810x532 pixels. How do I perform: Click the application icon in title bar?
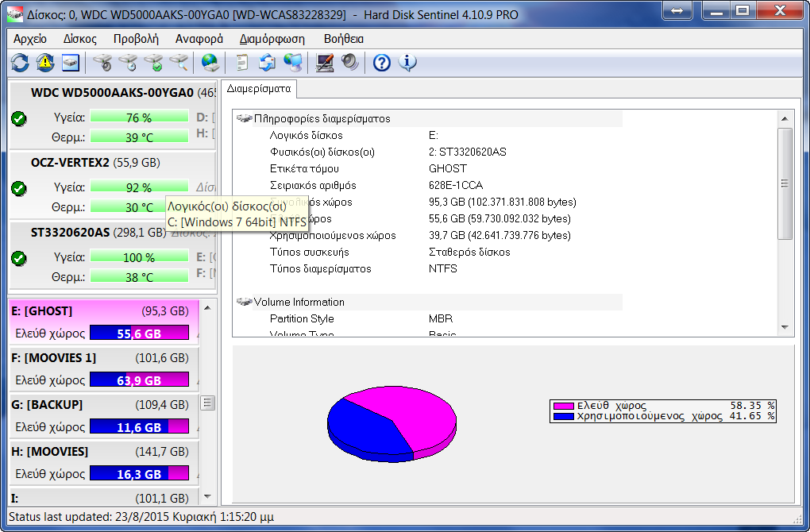[16, 14]
